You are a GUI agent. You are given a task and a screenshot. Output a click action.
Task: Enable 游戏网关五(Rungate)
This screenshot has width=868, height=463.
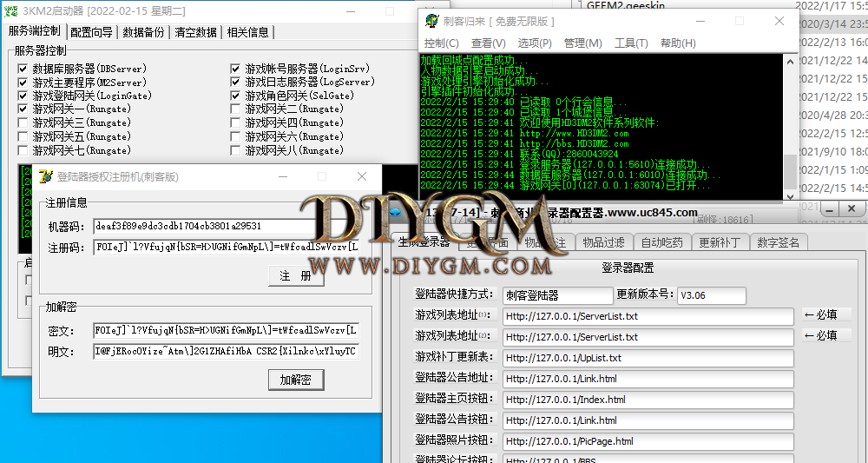(23, 136)
